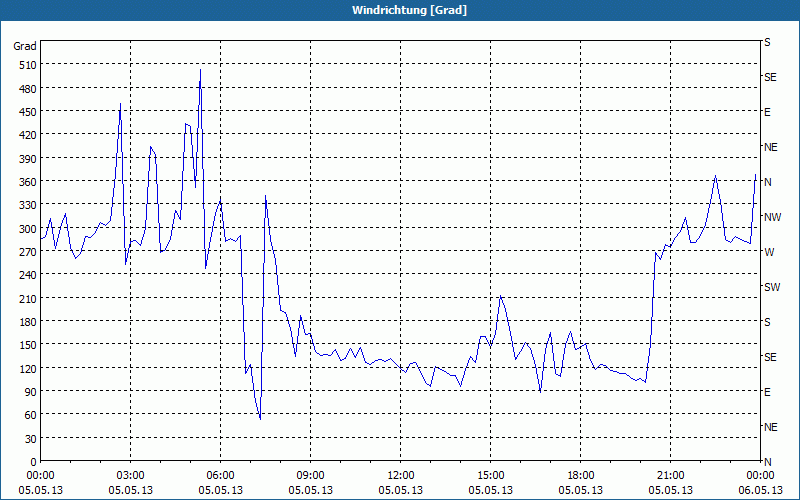Screen dimensions: 800x500
Task: Select the 12:00 time label
Action: point(401,476)
